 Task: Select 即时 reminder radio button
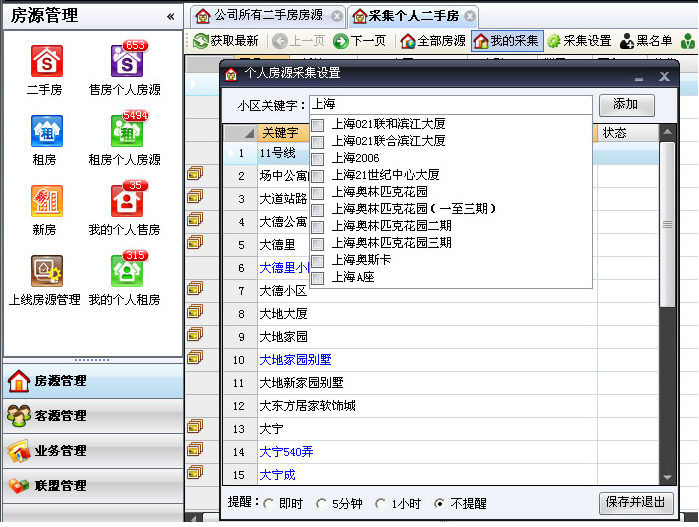(x=269, y=504)
